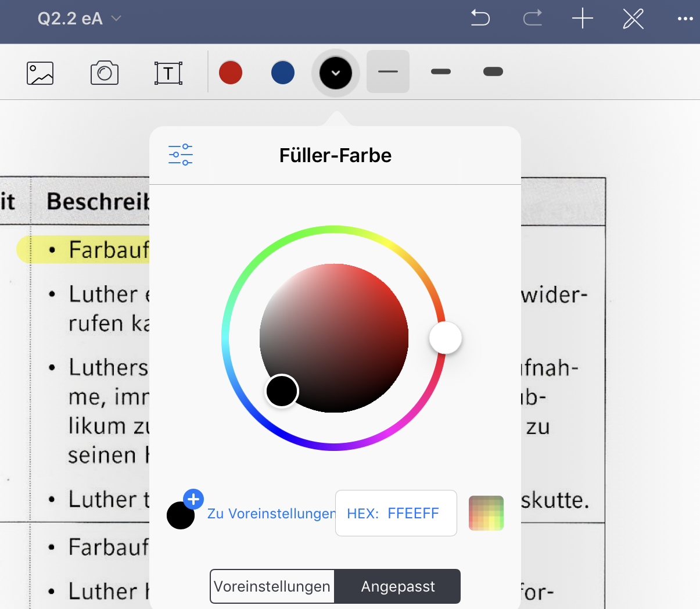Click the Beschreib column header text
Viewport: 700px width, 609px height.
pos(98,202)
